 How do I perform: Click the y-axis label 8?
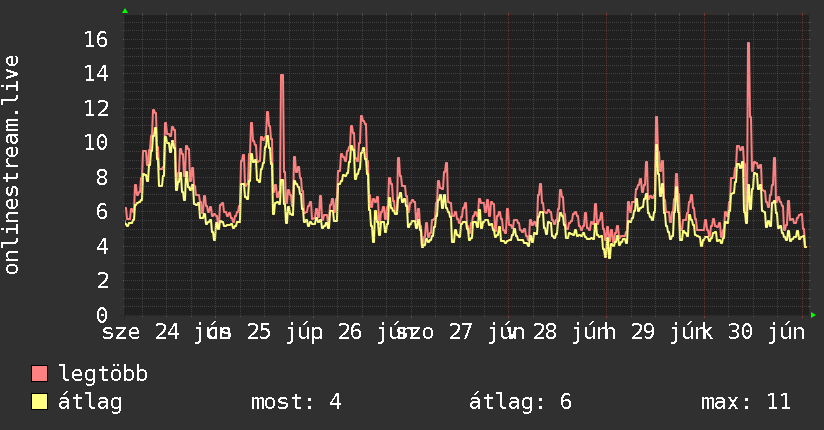click(102, 177)
